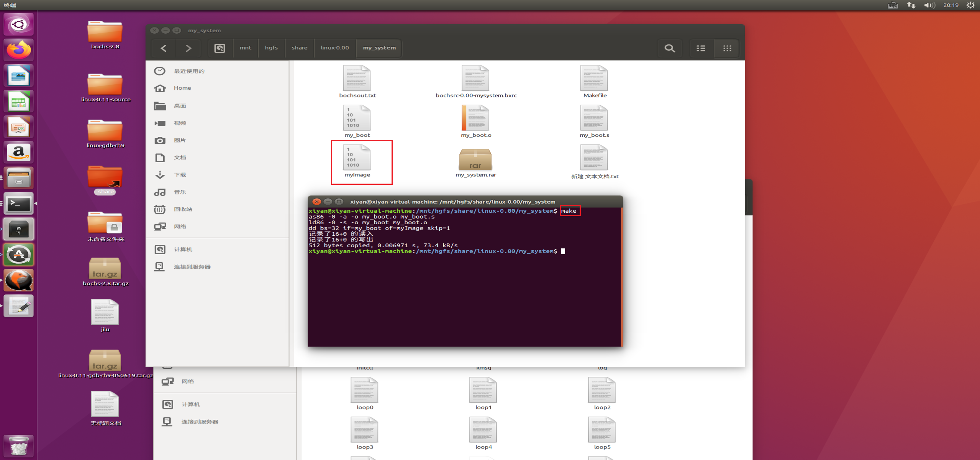This screenshot has height=460, width=980.
Task: Open search in the my_system folder
Action: click(x=670, y=48)
